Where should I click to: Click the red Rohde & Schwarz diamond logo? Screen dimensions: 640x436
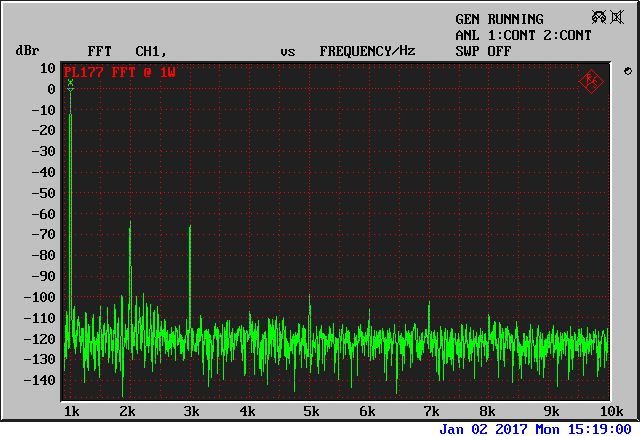[x=591, y=80]
